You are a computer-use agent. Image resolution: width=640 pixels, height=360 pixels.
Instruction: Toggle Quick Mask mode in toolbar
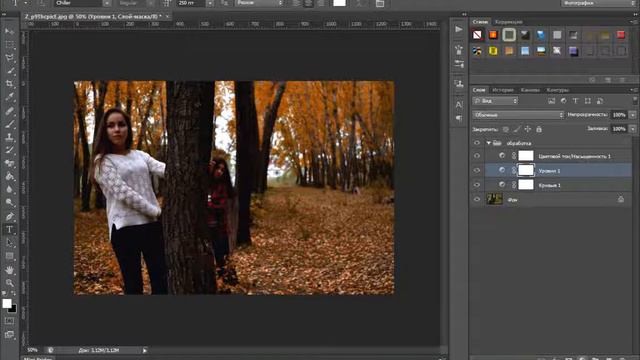(x=9, y=321)
